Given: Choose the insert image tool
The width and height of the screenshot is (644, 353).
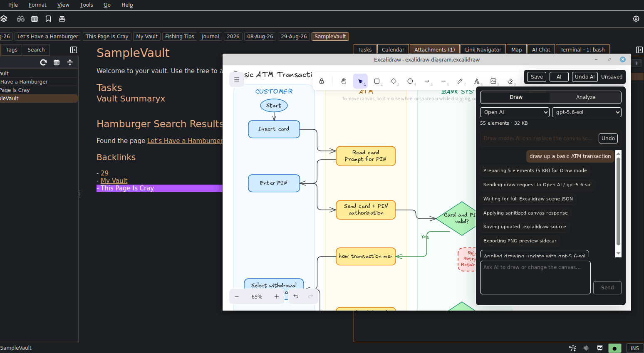Looking at the screenshot, I should pyautogui.click(x=493, y=81).
